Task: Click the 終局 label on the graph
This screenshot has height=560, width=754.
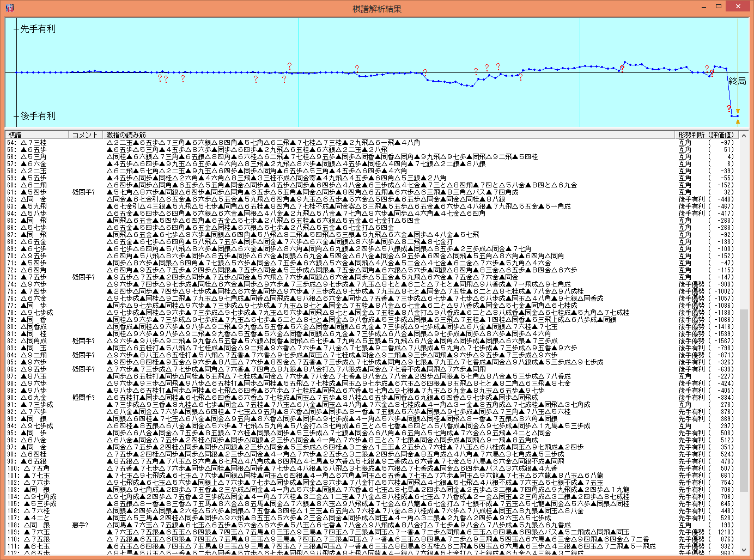Action: click(x=737, y=81)
